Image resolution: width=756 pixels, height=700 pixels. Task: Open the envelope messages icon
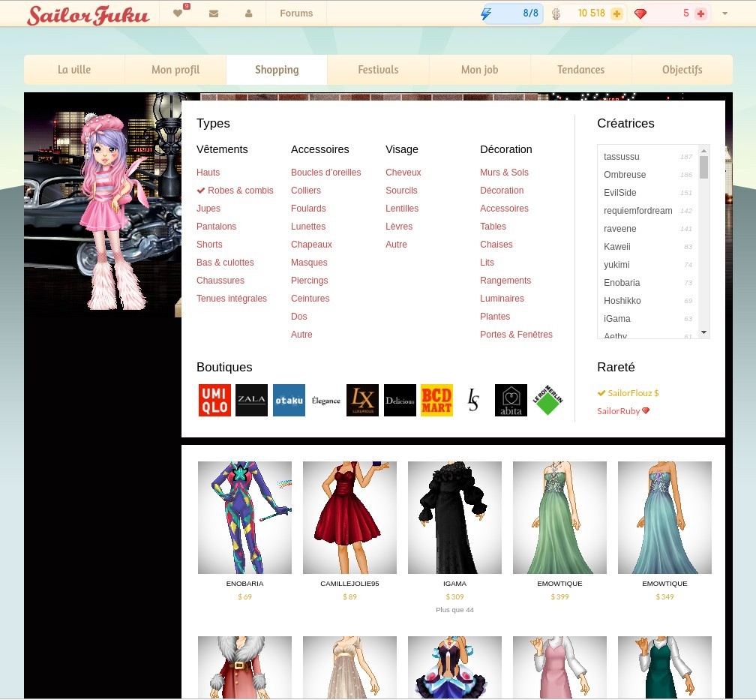click(x=214, y=14)
